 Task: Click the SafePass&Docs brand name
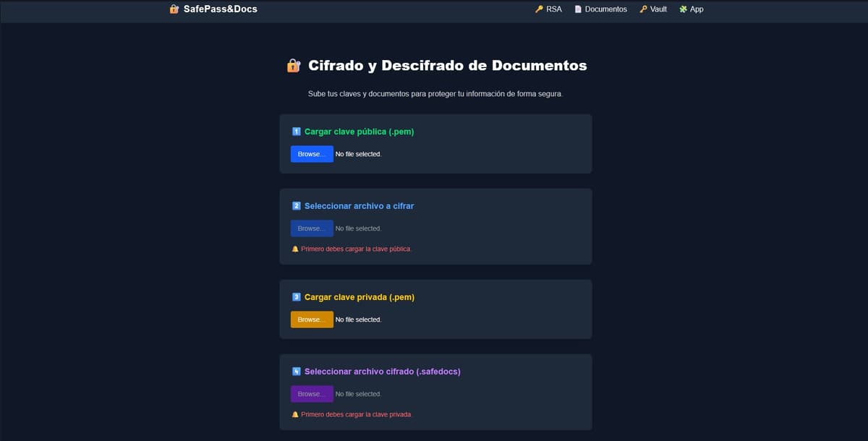click(220, 9)
